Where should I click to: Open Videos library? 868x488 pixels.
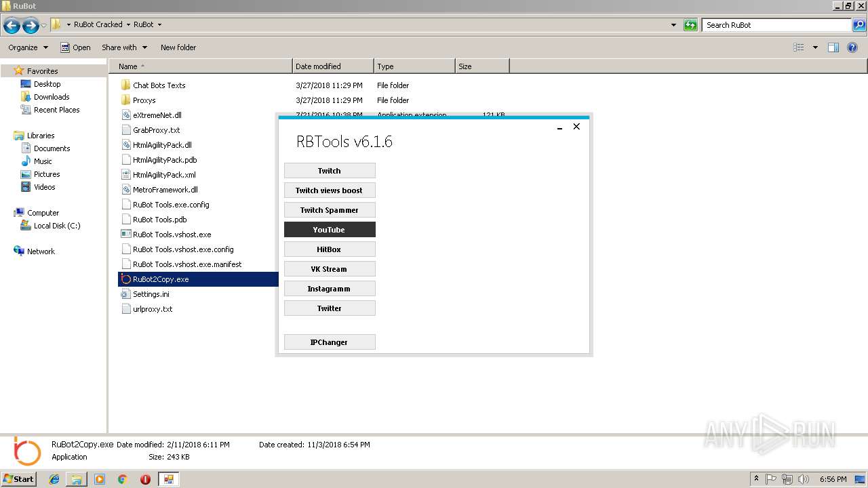44,187
